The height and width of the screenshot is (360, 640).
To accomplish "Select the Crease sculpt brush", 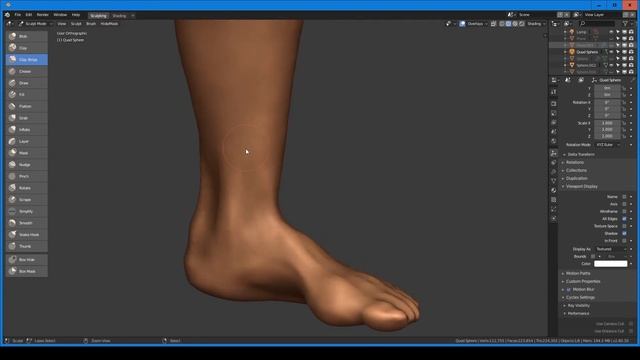I will (x=27, y=71).
